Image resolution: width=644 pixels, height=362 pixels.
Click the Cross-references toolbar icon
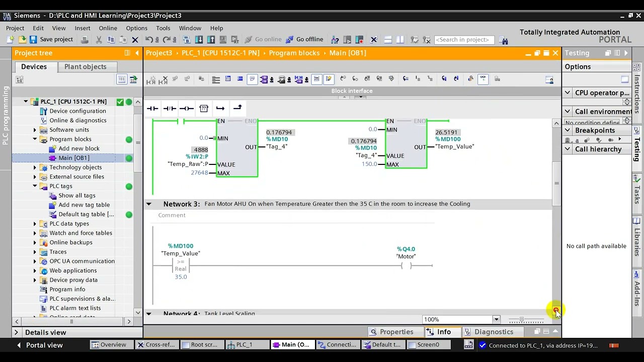373,39
